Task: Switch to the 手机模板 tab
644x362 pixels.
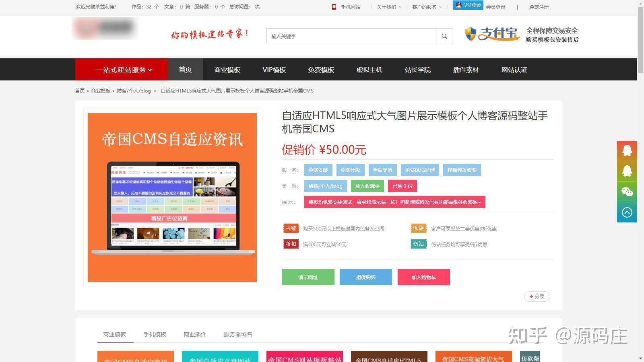Action: 155,334
